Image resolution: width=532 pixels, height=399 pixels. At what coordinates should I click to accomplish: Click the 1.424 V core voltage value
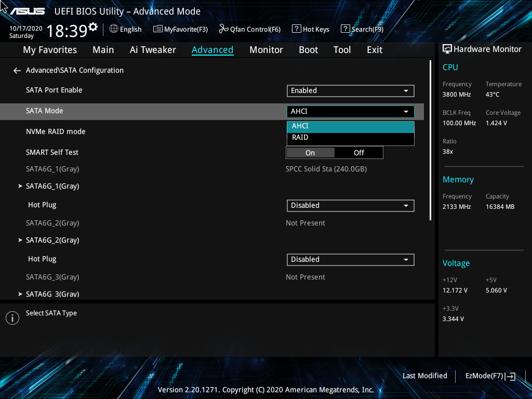click(496, 123)
